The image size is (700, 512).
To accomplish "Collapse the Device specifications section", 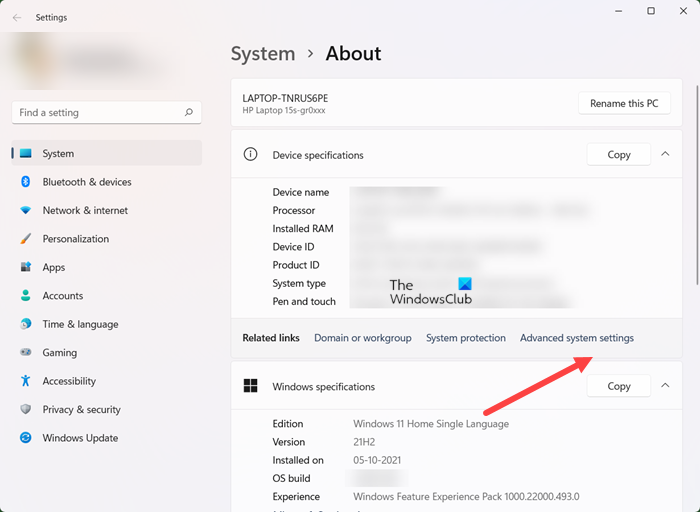I will tap(665, 155).
